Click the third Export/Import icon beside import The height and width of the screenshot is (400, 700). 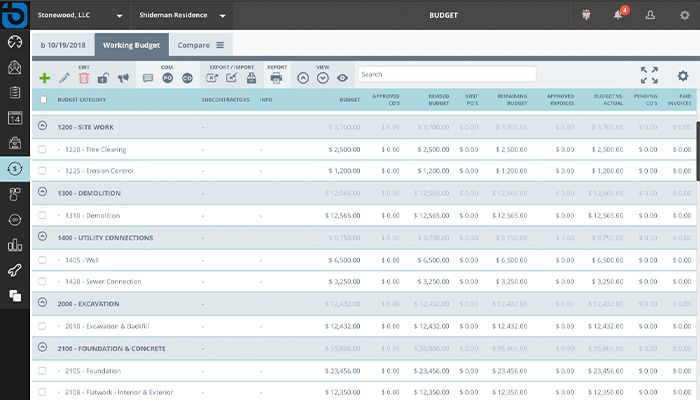tap(251, 78)
